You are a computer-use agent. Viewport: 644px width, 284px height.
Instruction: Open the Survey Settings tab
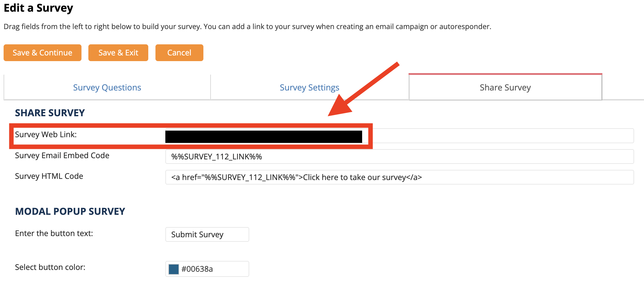click(309, 87)
